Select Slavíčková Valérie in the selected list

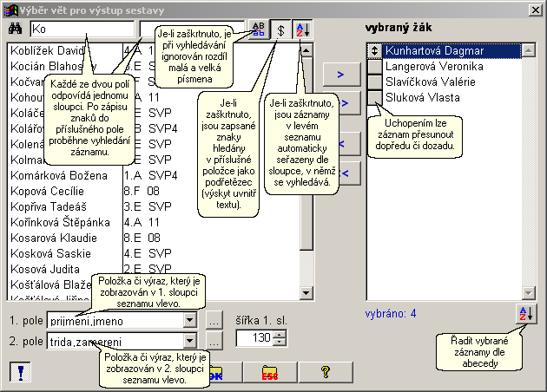pos(452,82)
